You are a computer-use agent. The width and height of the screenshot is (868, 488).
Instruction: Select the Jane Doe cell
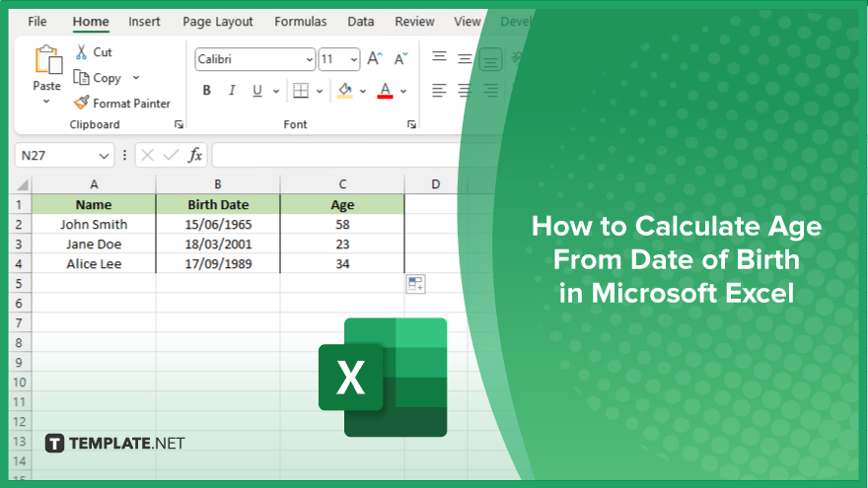(x=94, y=244)
